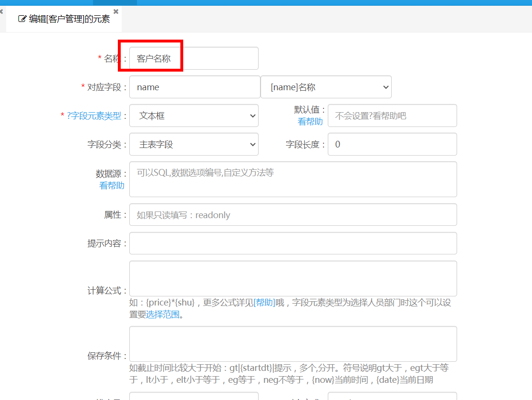Open the 看帮助 link under 默认值
Screen dimensions: 532x400
click(310, 122)
